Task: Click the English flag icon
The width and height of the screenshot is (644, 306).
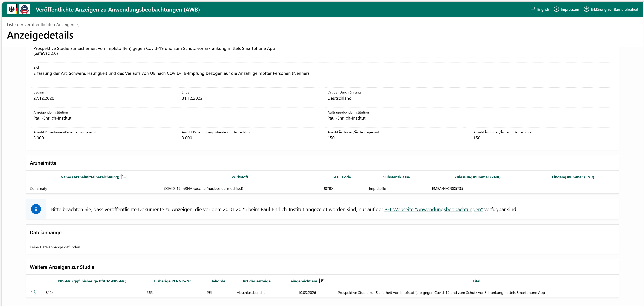Action: [533, 9]
